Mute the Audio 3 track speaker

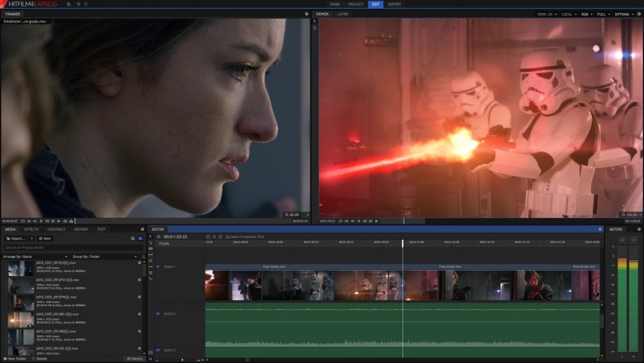158,314
